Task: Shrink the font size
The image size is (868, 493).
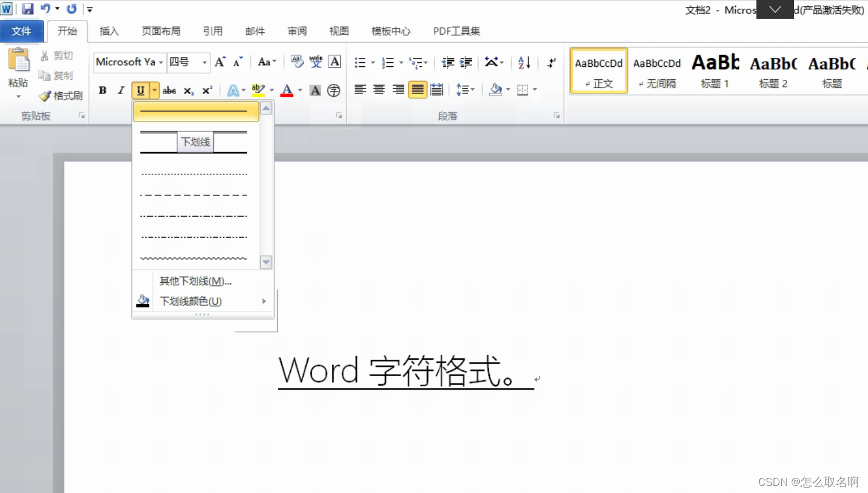Action: tap(238, 62)
